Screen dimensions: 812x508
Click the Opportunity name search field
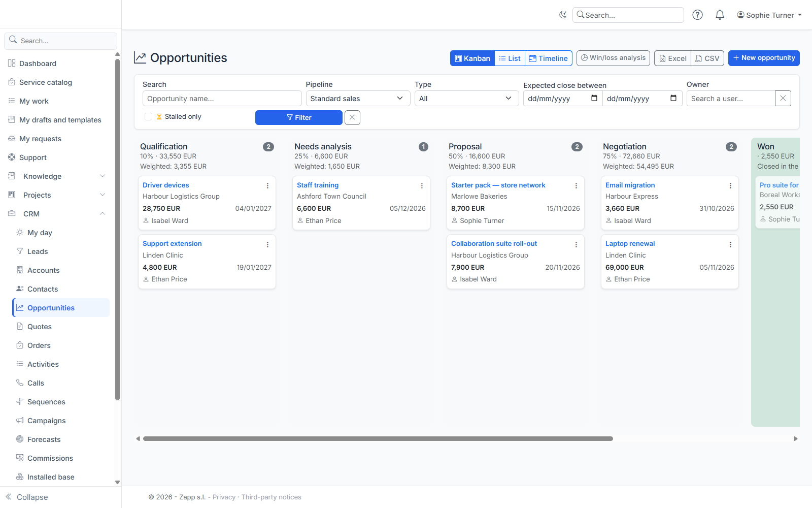click(x=222, y=99)
